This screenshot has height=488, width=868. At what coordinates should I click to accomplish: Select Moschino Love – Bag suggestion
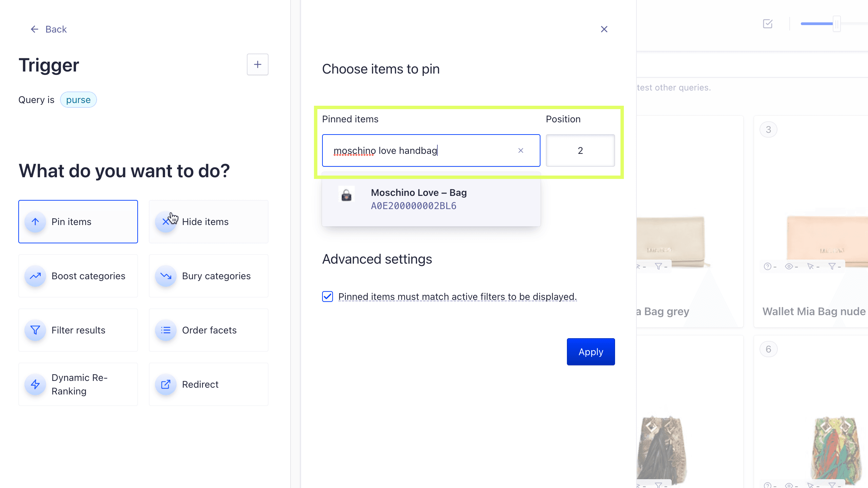[x=431, y=199]
